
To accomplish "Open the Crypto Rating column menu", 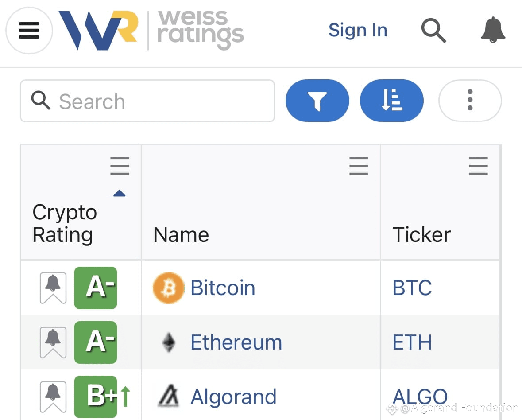I will click(x=120, y=166).
